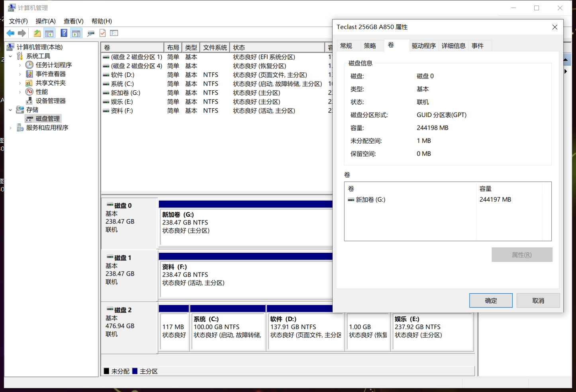
Task: Collapse the 系统工具 tree node
Action: (x=10, y=56)
